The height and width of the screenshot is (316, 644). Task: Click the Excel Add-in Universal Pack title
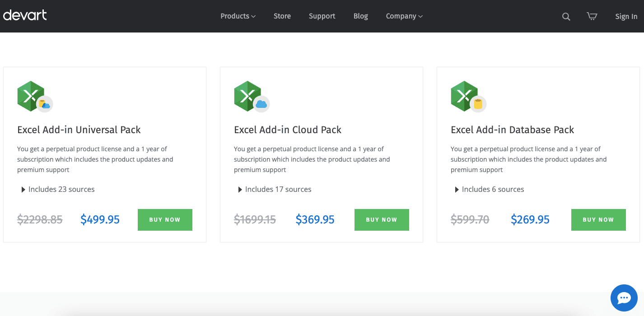coord(79,130)
